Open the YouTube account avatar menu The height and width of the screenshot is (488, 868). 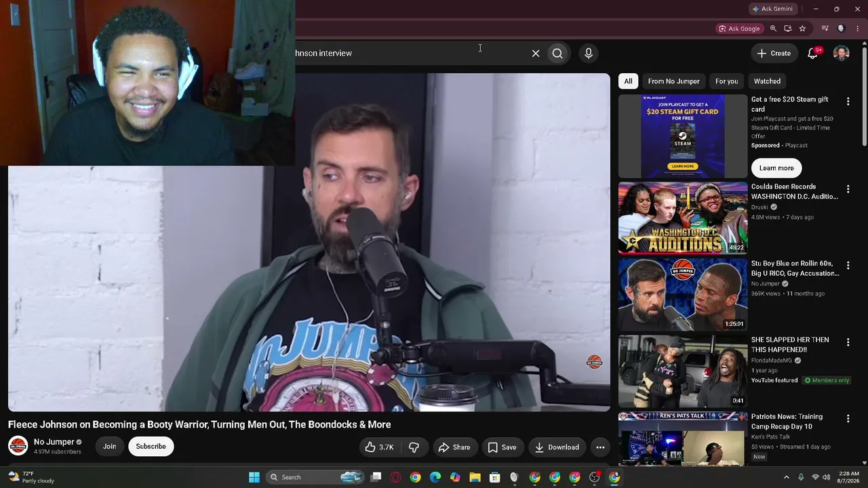[x=842, y=53]
